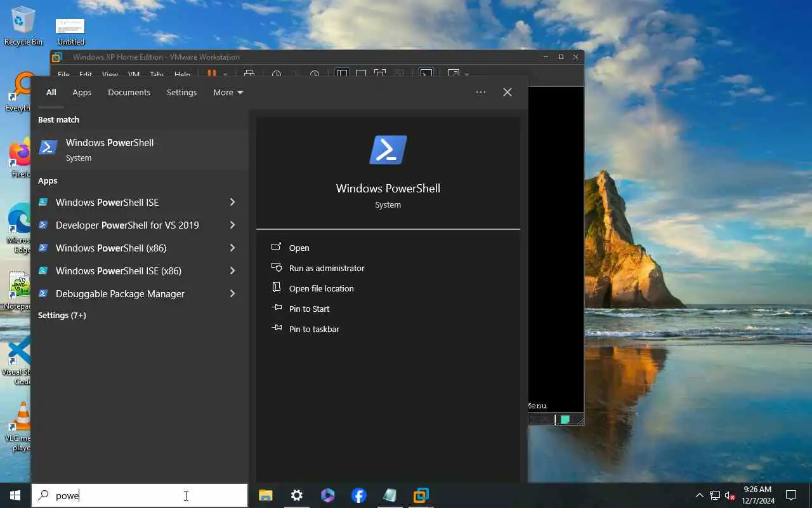This screenshot has width=812, height=508.
Task: Open the Facebook taskbar icon
Action: tap(359, 495)
